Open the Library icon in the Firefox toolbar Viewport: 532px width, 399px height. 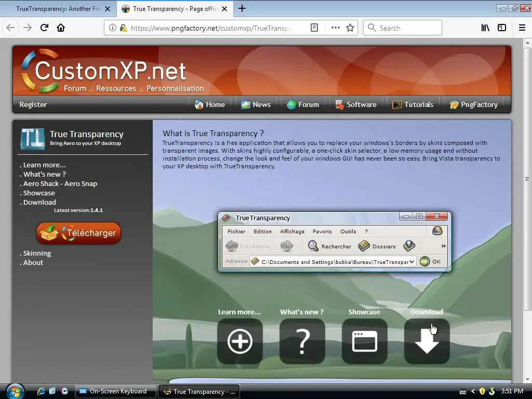(x=485, y=28)
